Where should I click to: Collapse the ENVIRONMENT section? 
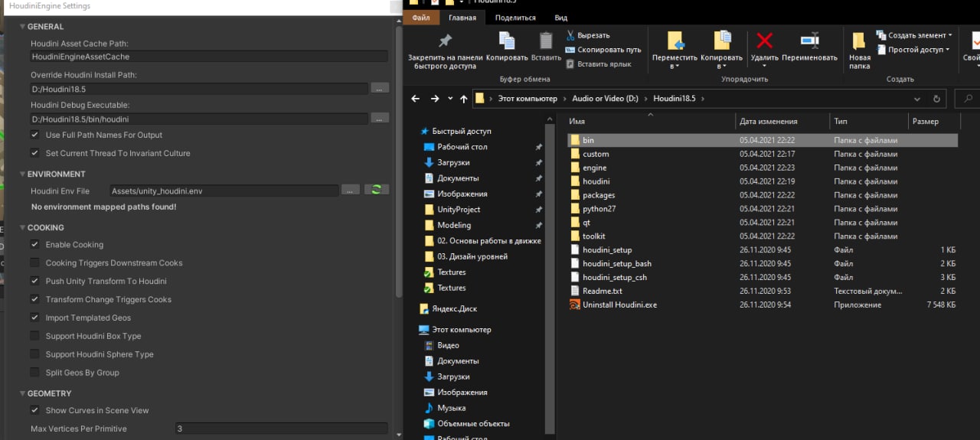(x=21, y=174)
